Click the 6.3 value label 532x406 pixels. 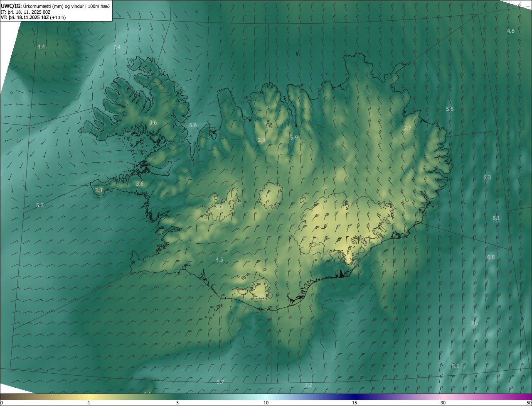[487, 177]
